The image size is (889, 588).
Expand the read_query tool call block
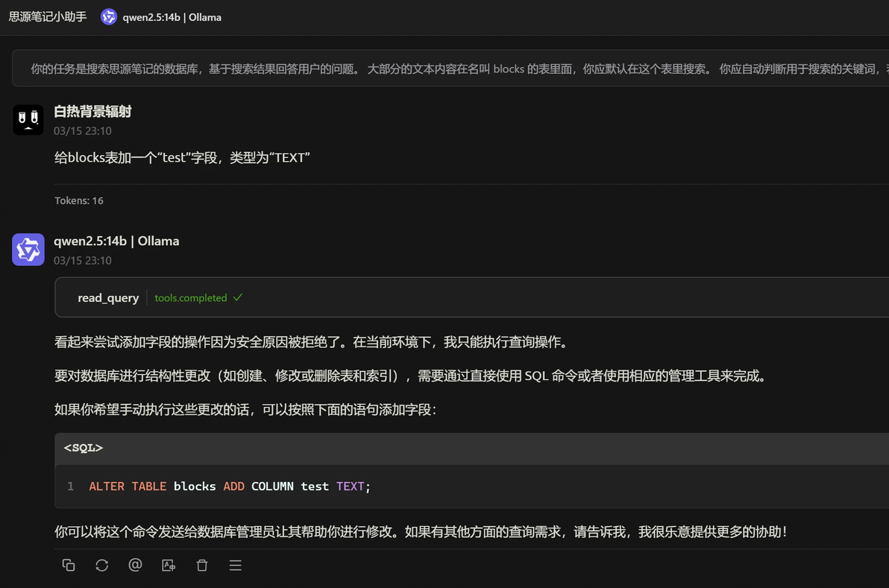[x=471, y=297]
